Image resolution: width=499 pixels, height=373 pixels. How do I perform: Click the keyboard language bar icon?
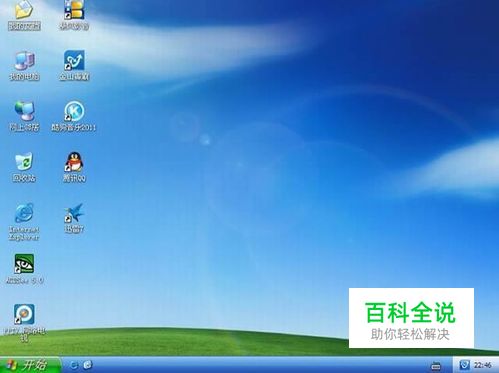point(436,366)
